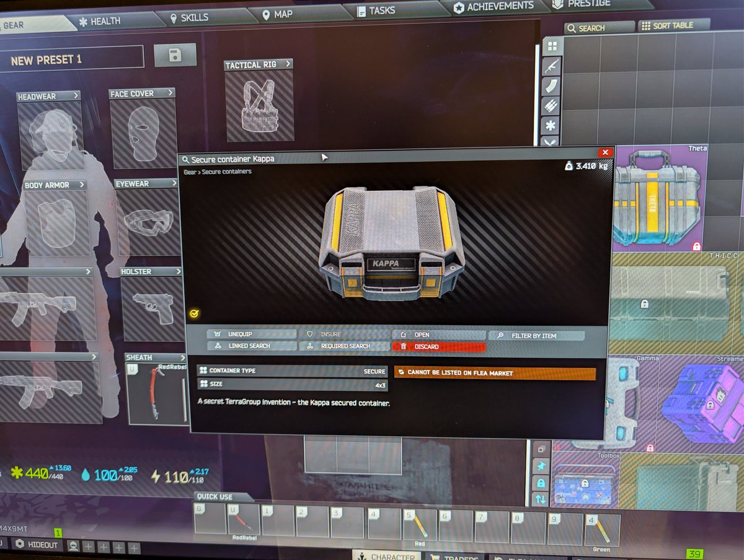Click the Secure containers breadcrumb link
The height and width of the screenshot is (560, 744).
coord(227,172)
